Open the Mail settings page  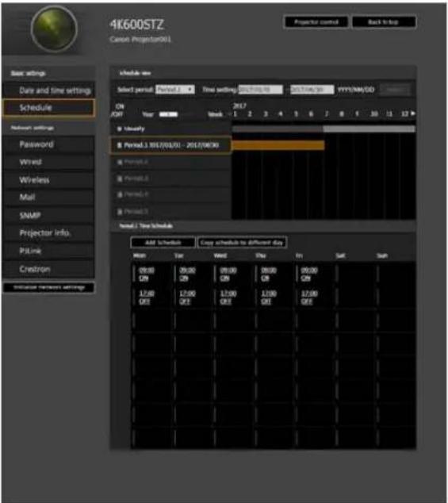(x=48, y=198)
